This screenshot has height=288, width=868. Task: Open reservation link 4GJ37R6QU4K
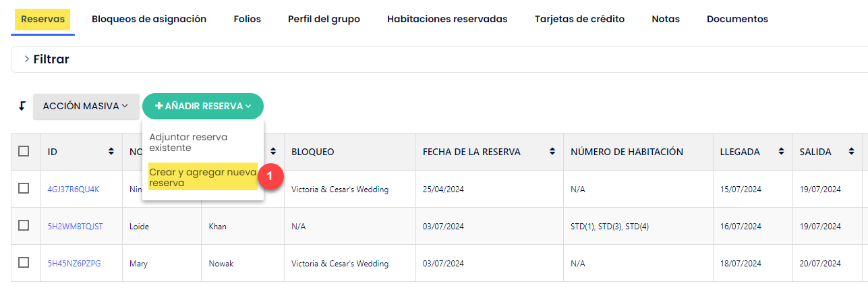[x=74, y=190]
